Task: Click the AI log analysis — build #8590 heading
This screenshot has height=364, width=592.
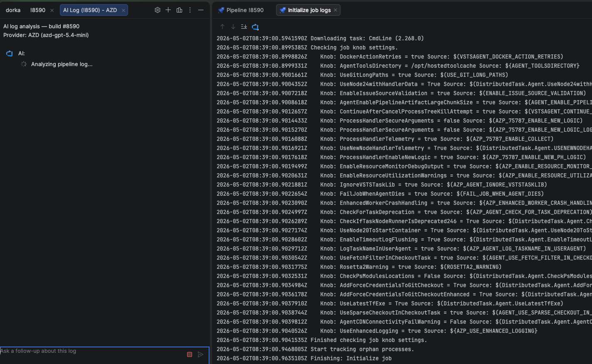Action: click(42, 26)
